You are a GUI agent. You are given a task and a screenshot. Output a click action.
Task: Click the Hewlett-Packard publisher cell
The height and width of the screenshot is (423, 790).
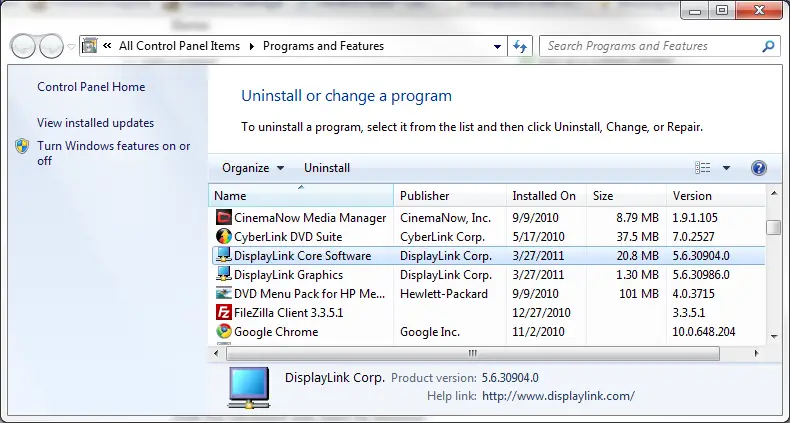point(444,294)
